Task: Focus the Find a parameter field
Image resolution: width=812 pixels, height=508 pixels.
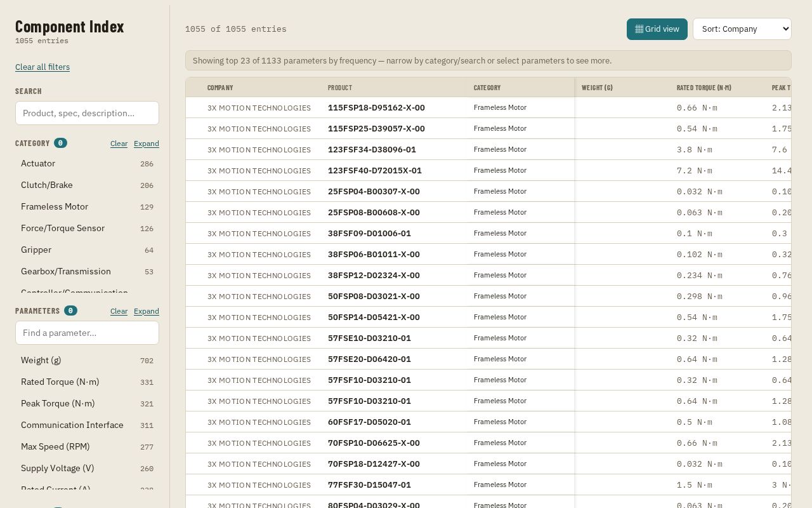Action: [87, 333]
